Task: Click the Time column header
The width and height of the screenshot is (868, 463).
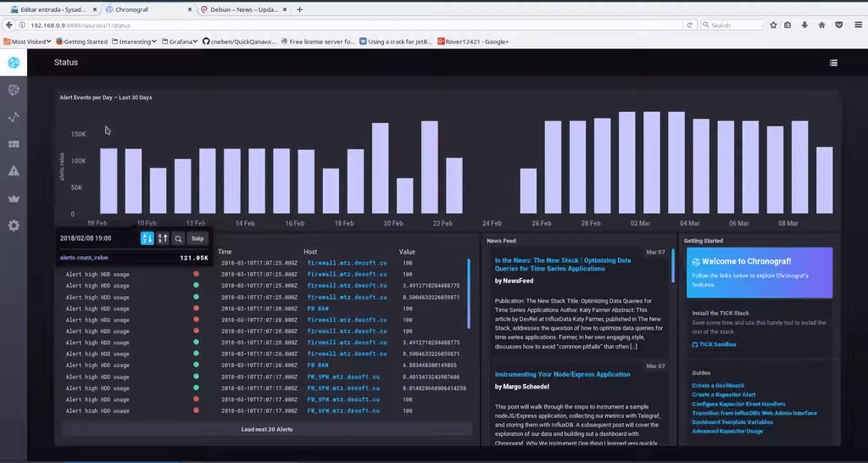Action: coord(224,252)
